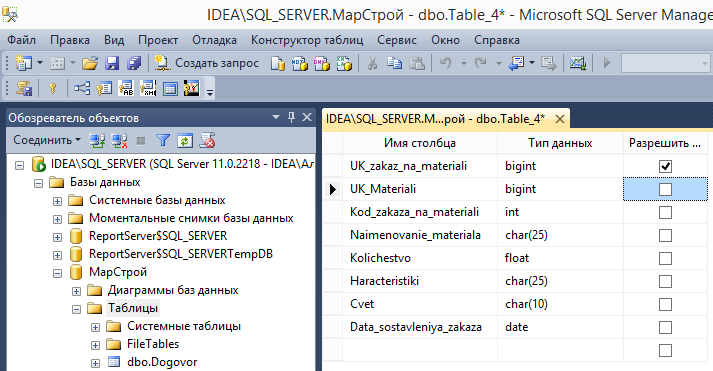Refresh Object Explorer with green arrows icon
713x371 pixels.
pyautogui.click(x=184, y=140)
